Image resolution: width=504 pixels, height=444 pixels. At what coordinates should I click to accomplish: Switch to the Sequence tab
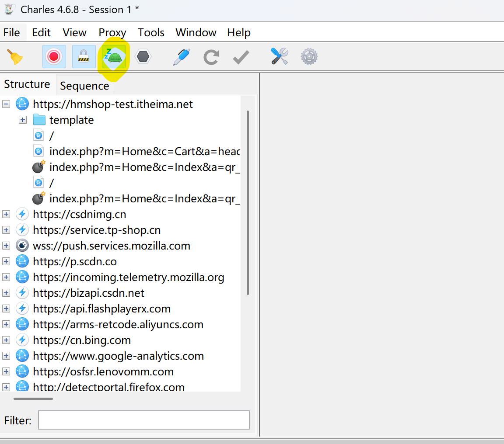(84, 86)
